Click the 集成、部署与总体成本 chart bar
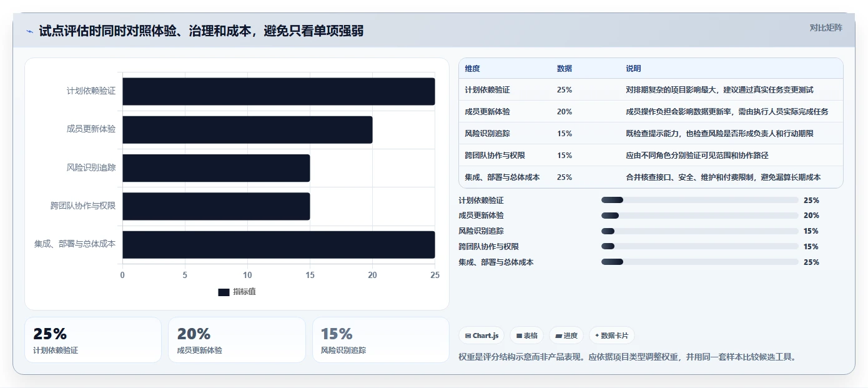 279,244
